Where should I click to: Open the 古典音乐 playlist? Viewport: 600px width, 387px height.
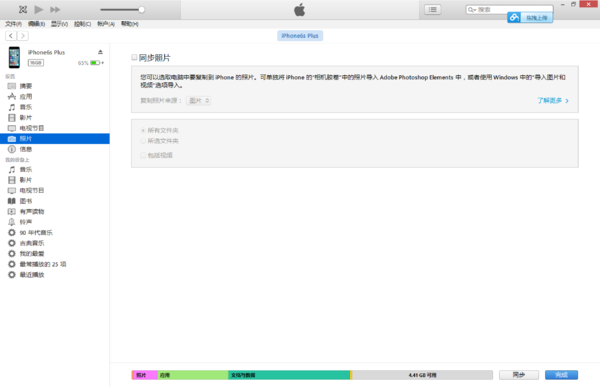(55, 243)
